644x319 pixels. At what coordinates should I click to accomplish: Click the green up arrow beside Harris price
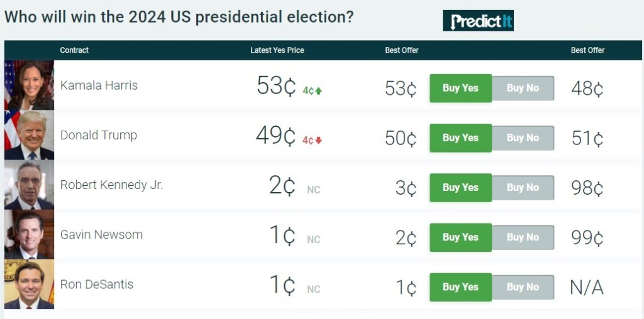tap(319, 90)
